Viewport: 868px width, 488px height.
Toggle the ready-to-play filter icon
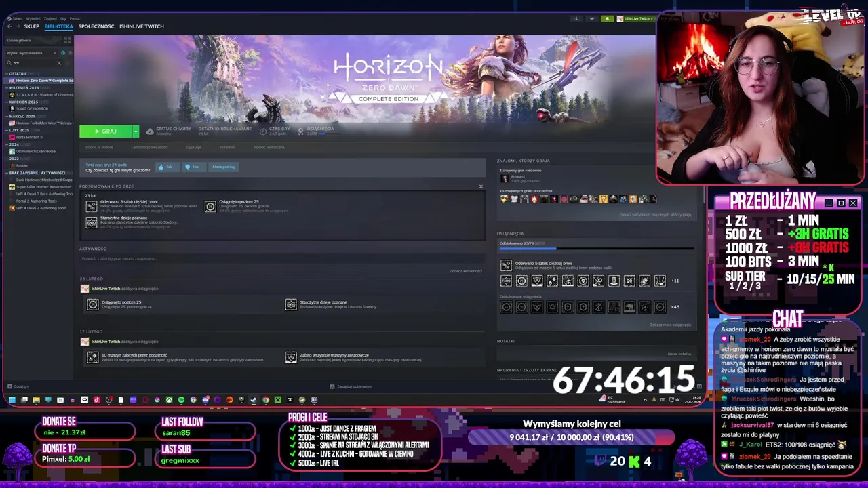[x=69, y=53]
